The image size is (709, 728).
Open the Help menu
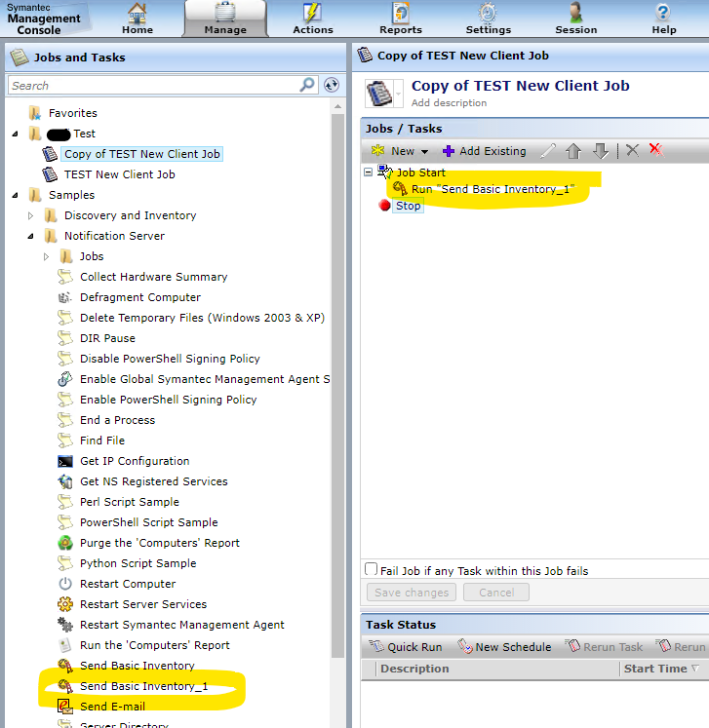pyautogui.click(x=663, y=19)
